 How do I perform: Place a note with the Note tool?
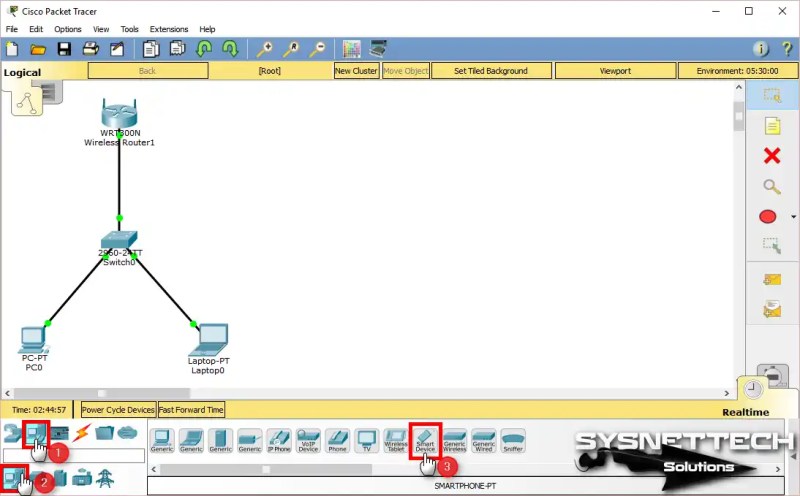tap(772, 126)
